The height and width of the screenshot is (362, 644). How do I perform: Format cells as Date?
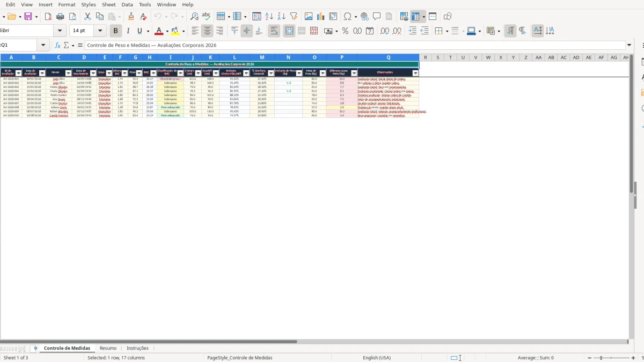pos(370,31)
